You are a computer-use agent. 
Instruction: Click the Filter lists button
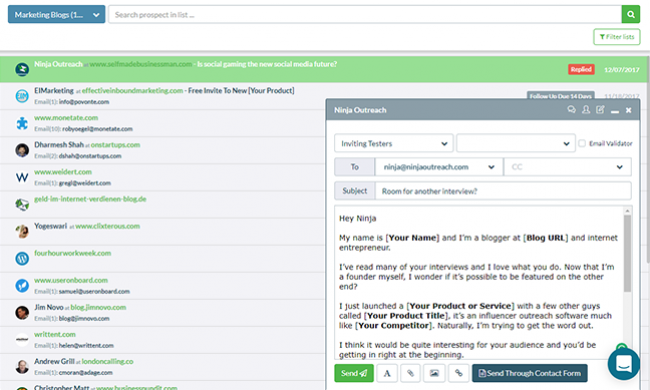(616, 37)
